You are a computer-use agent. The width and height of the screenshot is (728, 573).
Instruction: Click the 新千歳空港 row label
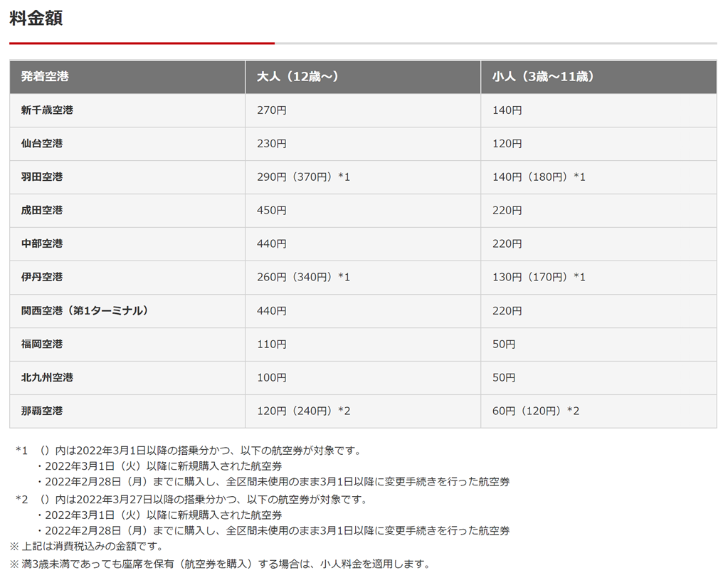point(47,110)
